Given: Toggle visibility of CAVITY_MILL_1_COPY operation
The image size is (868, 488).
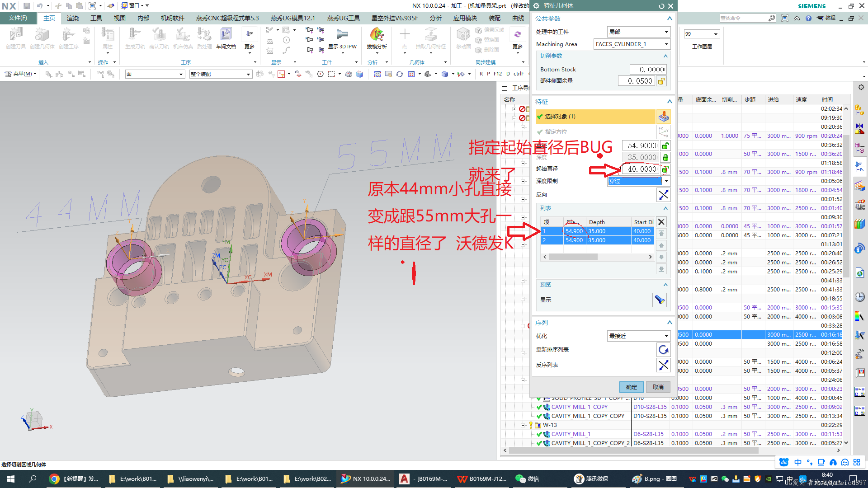Looking at the screenshot, I should (x=540, y=407).
